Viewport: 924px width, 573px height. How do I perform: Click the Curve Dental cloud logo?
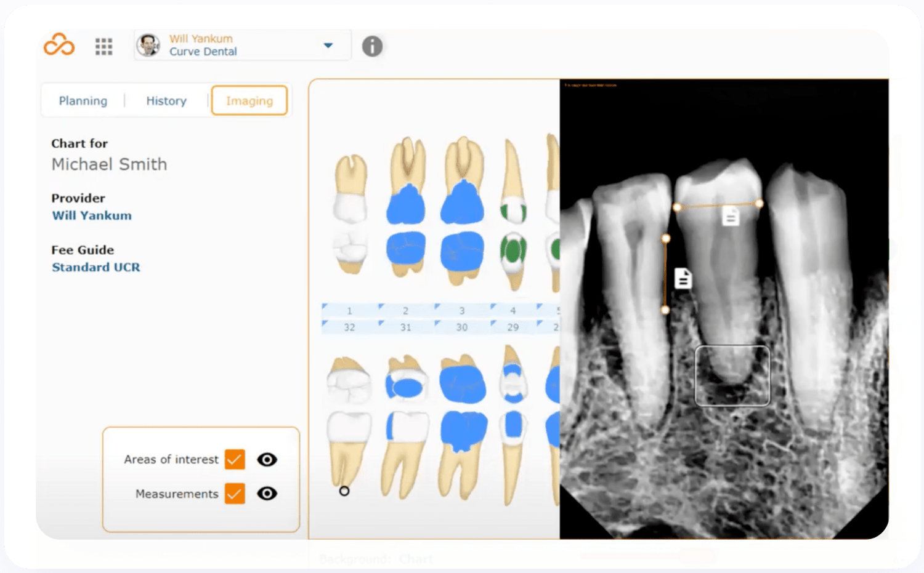click(x=59, y=44)
